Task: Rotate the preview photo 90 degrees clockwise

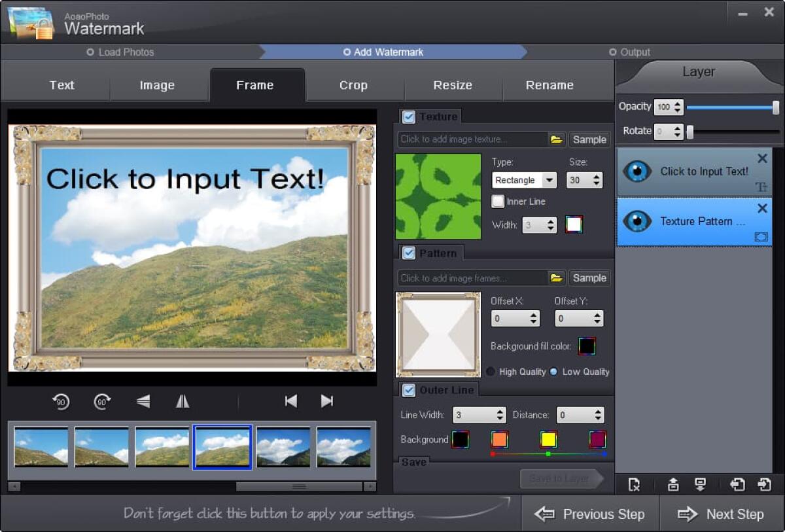Action: [x=103, y=401]
